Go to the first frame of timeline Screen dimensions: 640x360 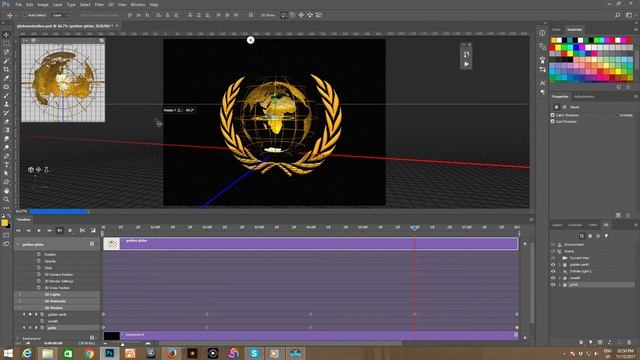pyautogui.click(x=18, y=231)
